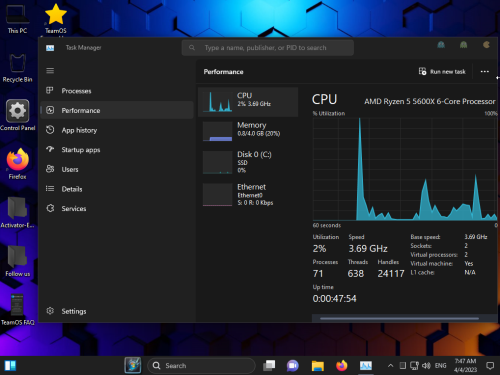Open Task View on taskbar

pyautogui.click(x=269, y=366)
